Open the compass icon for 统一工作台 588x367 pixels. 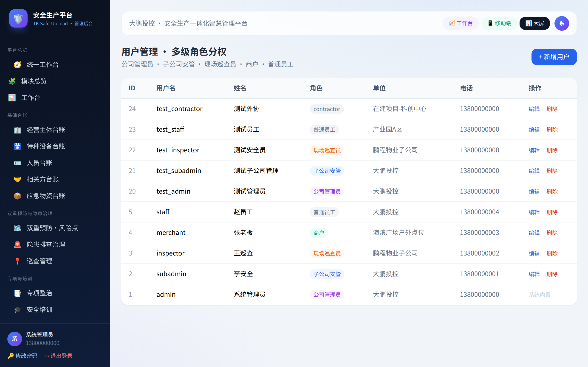(17, 65)
